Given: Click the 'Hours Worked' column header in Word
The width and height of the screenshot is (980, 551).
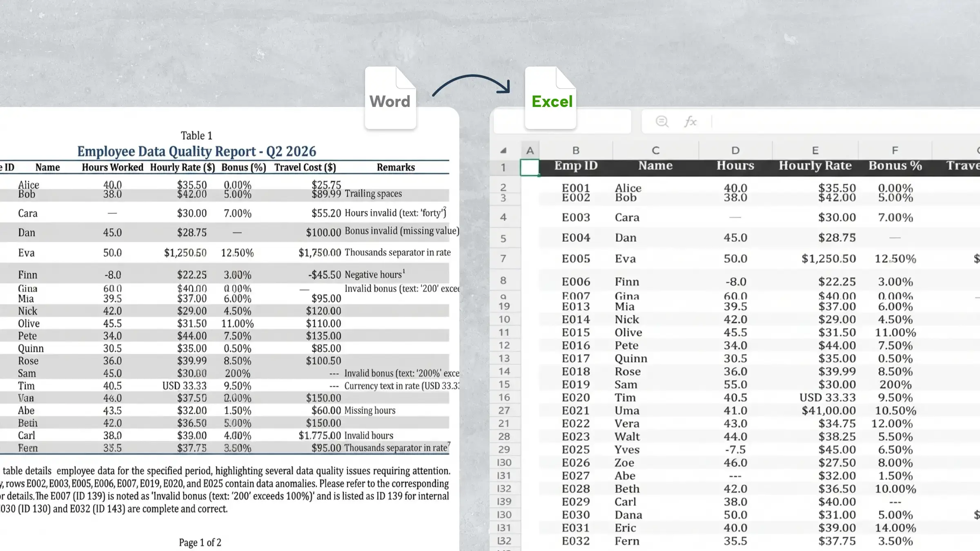Looking at the screenshot, I should click(x=112, y=167).
